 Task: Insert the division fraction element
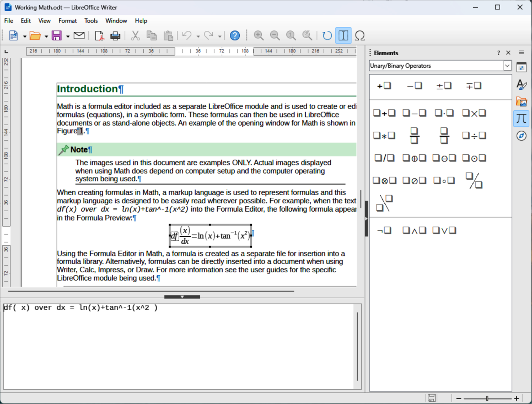[x=414, y=135]
